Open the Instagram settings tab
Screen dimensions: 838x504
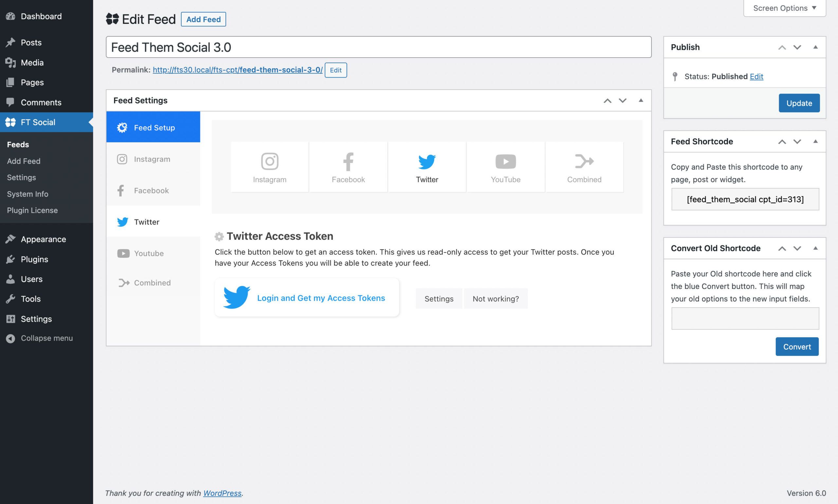point(153,159)
